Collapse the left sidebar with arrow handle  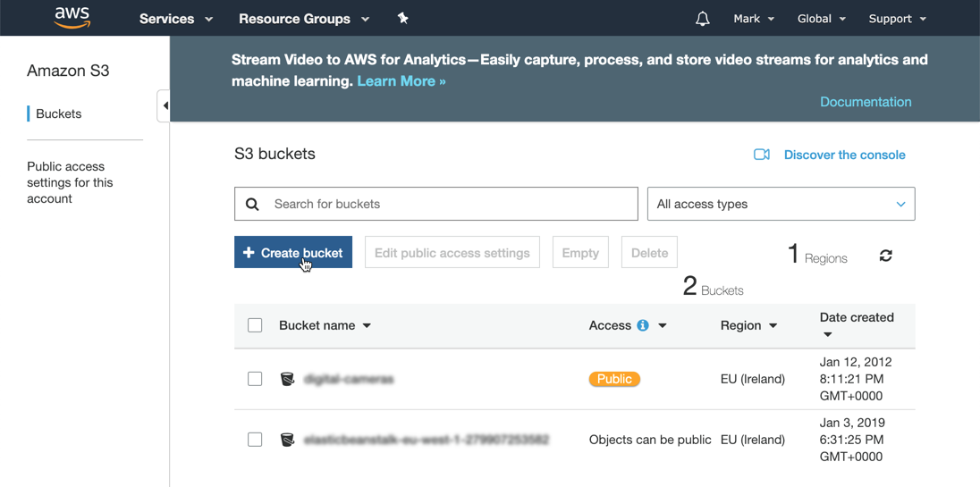click(165, 105)
